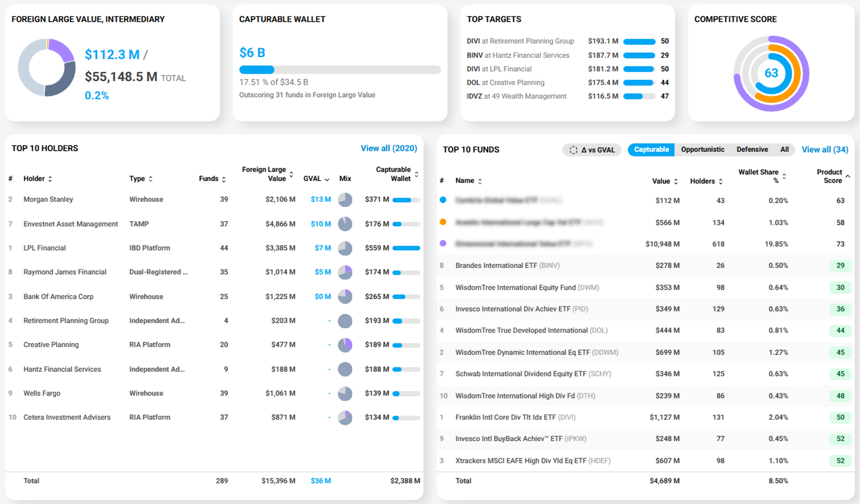Image resolution: width=860 pixels, height=504 pixels.
Task: Click the purple dot in funds table
Action: [x=443, y=243]
